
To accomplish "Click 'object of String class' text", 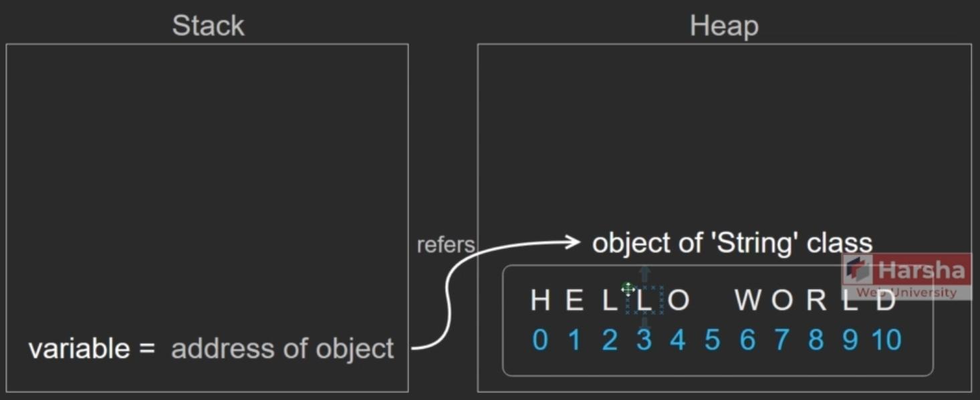I will pos(732,242).
